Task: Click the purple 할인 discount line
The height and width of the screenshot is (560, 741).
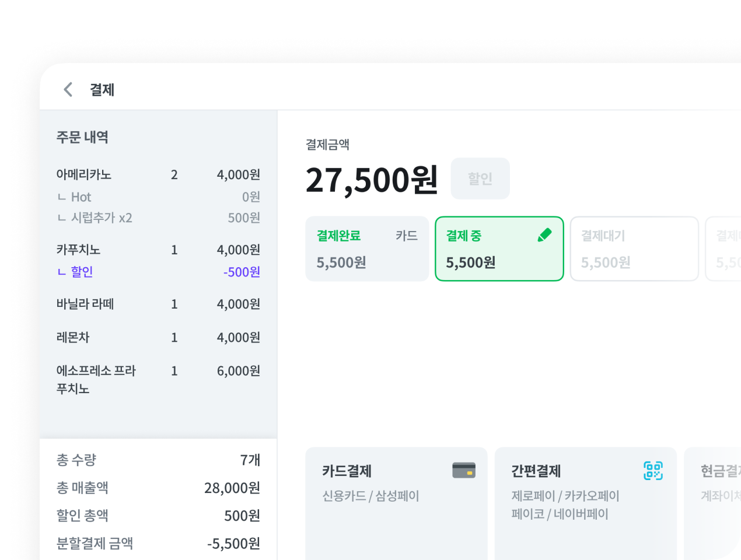Action: click(x=158, y=272)
